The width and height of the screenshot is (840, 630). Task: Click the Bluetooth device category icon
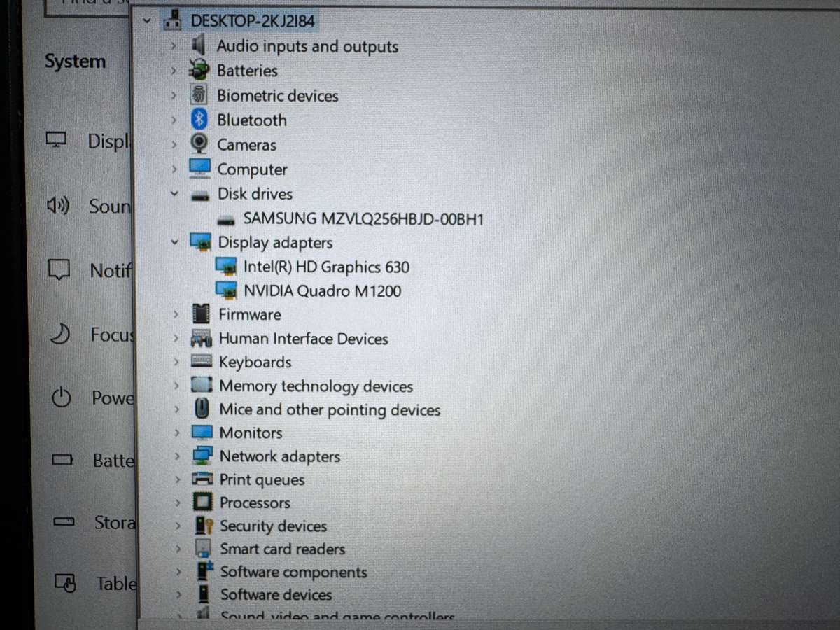pyautogui.click(x=199, y=120)
